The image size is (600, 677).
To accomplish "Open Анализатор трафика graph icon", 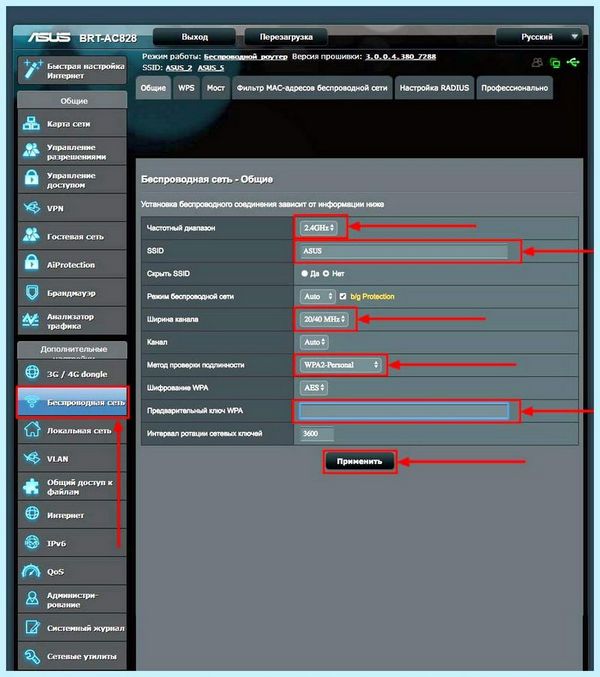I will 31,320.
